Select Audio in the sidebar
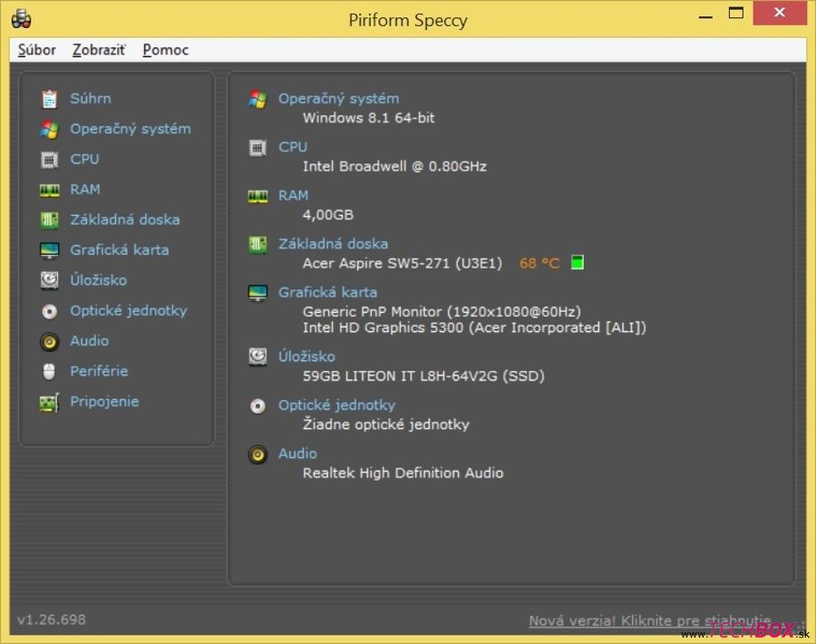 pos(90,341)
